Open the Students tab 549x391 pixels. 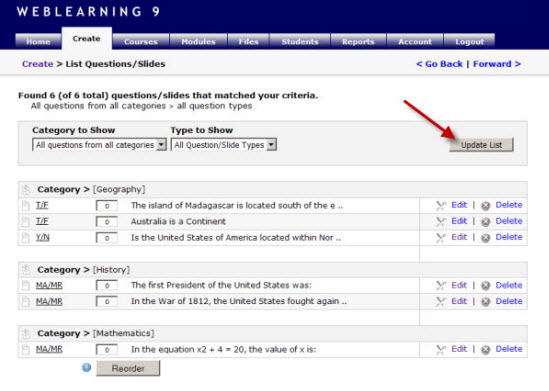300,41
